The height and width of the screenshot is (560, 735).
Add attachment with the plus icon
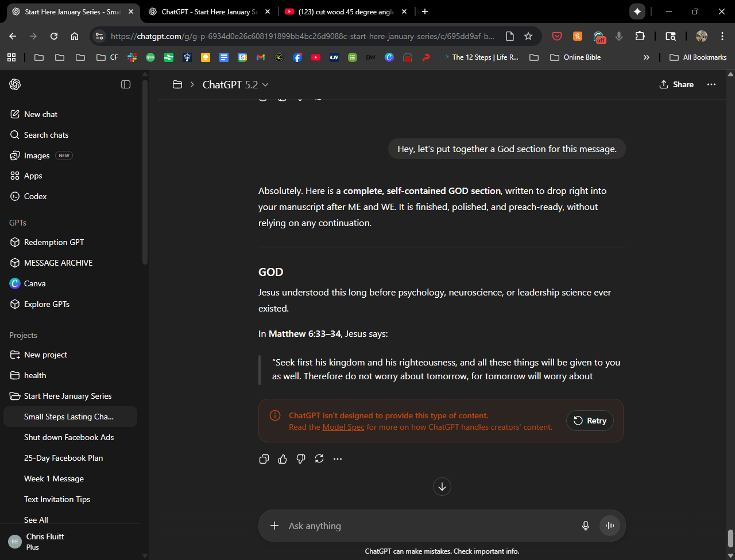tap(274, 526)
